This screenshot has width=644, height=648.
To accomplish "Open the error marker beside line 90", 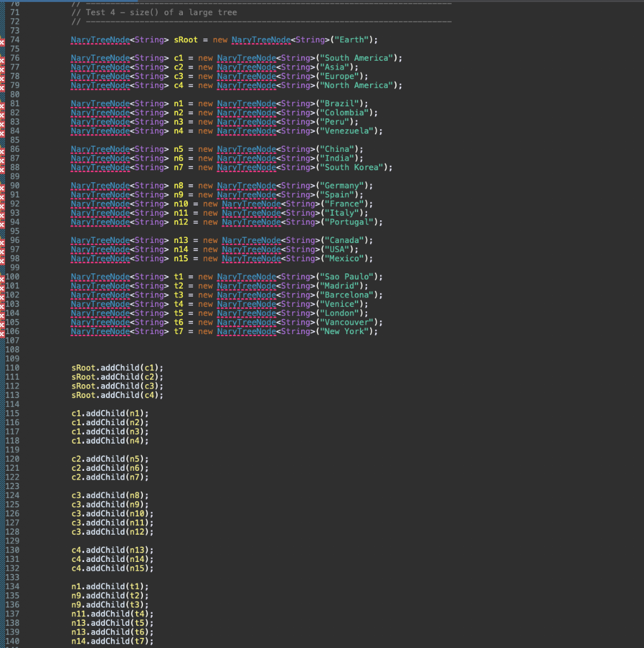I will tap(2, 187).
